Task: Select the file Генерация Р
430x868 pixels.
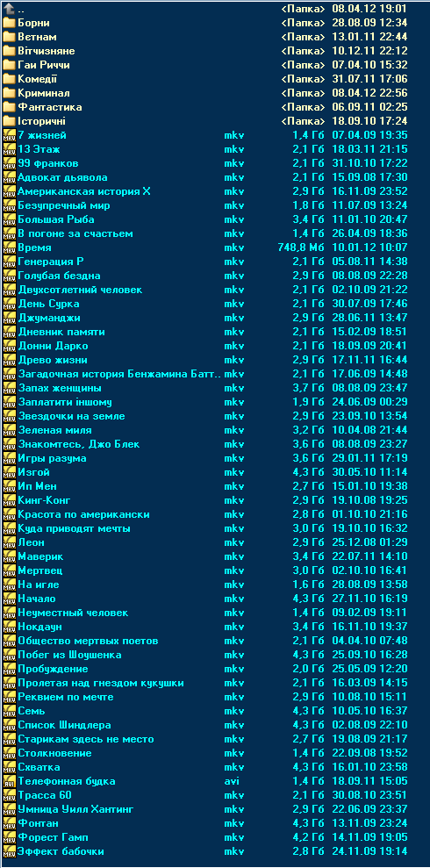Action: [51, 262]
